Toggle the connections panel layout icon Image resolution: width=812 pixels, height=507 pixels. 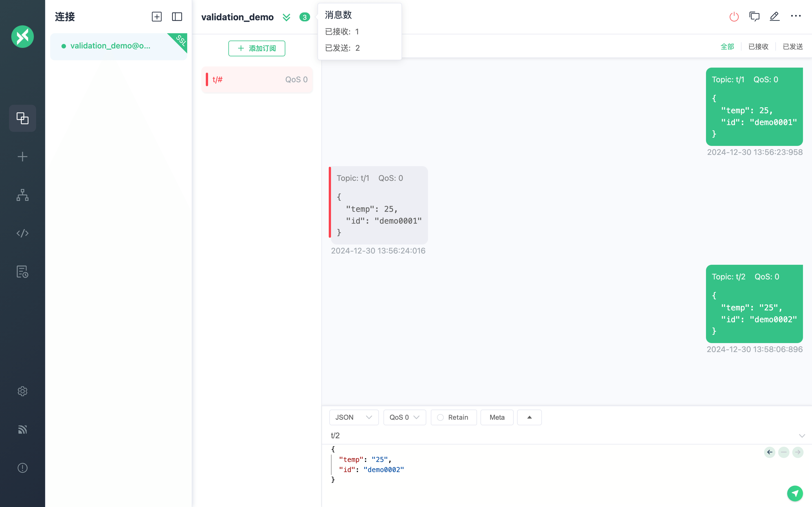click(177, 16)
